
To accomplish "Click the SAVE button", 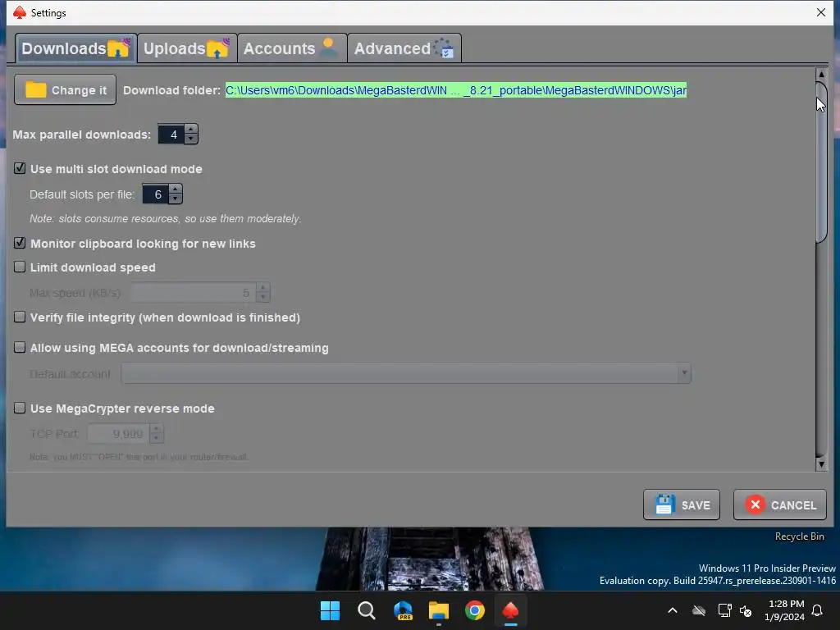I will click(682, 504).
